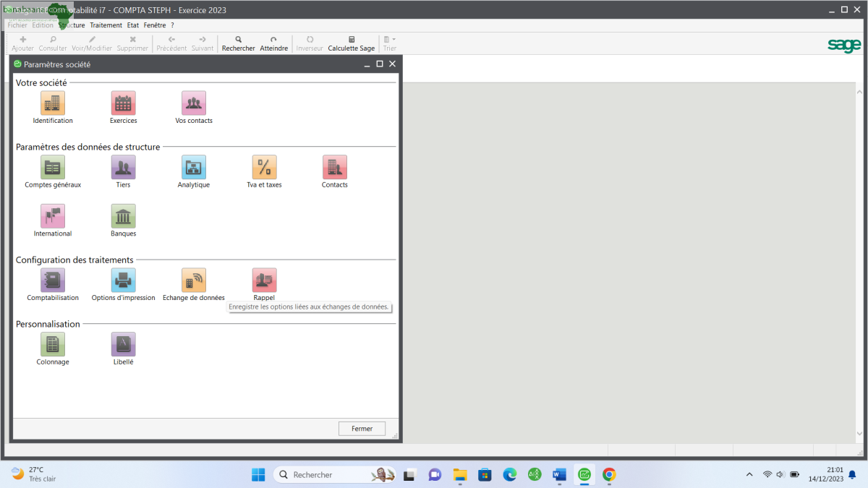Screen dimensions: 868x488
Task: Open the Etat menu
Action: (x=133, y=25)
